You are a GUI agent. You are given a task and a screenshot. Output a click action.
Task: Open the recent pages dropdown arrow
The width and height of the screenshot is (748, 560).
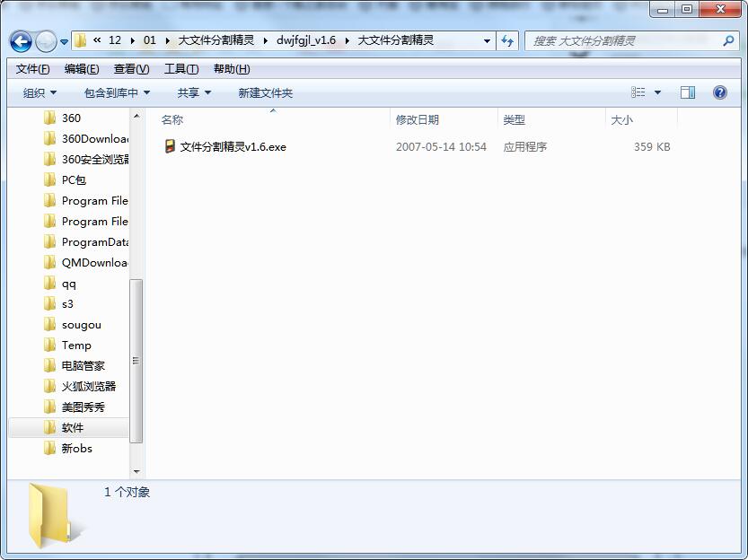65,42
